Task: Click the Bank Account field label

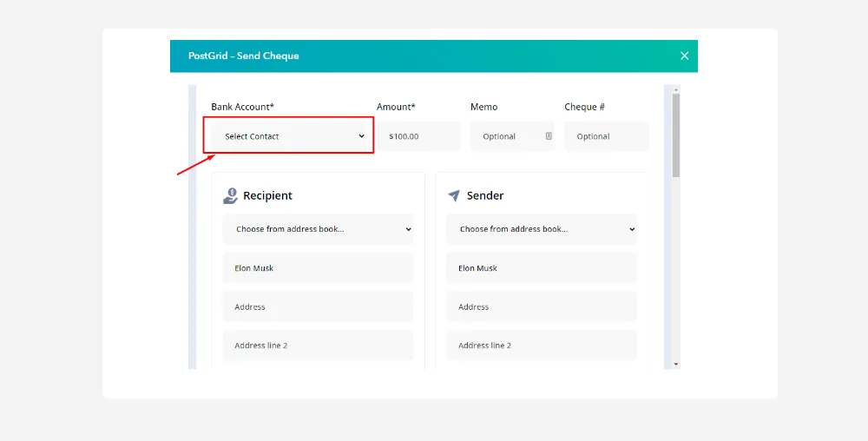Action: coord(242,107)
